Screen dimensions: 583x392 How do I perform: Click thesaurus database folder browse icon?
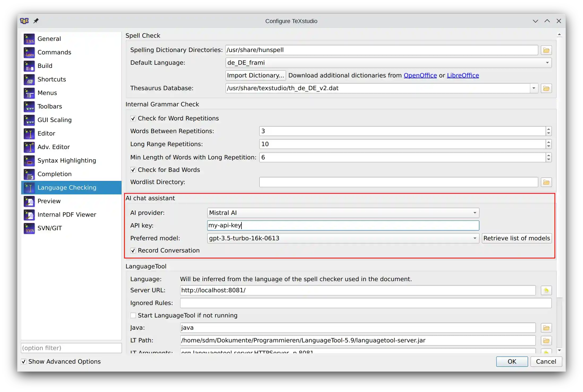click(546, 88)
